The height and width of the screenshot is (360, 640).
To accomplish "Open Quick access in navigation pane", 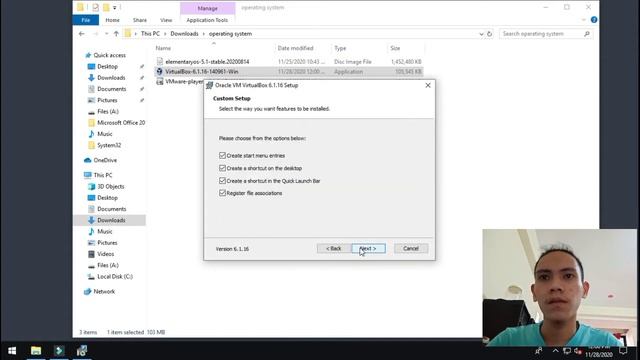I will point(109,55).
